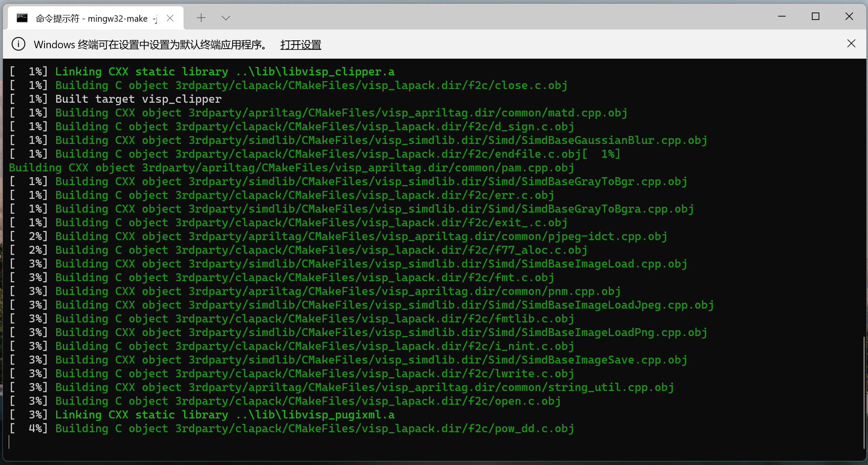Image resolution: width=868 pixels, height=465 pixels.
Task: Click the line building string_util.cpp.obj
Action: [342, 387]
